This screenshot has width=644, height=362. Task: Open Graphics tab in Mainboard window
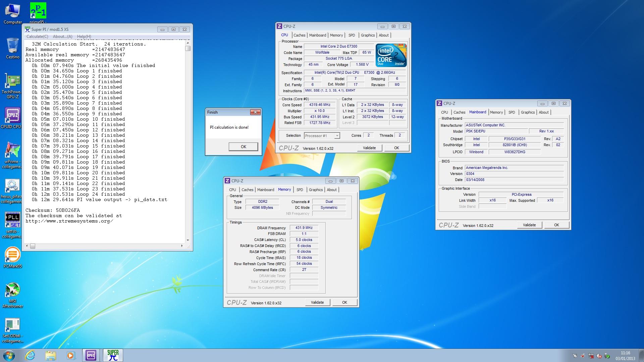click(x=528, y=112)
